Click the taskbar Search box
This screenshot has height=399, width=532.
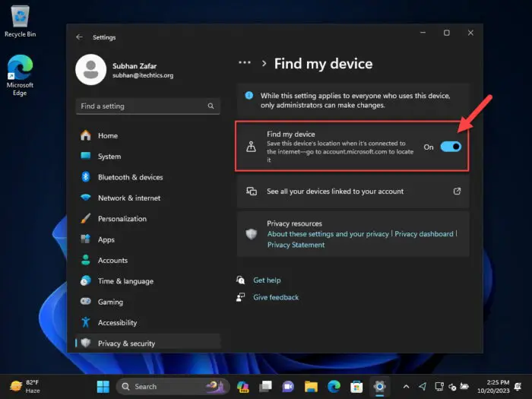pos(173,386)
